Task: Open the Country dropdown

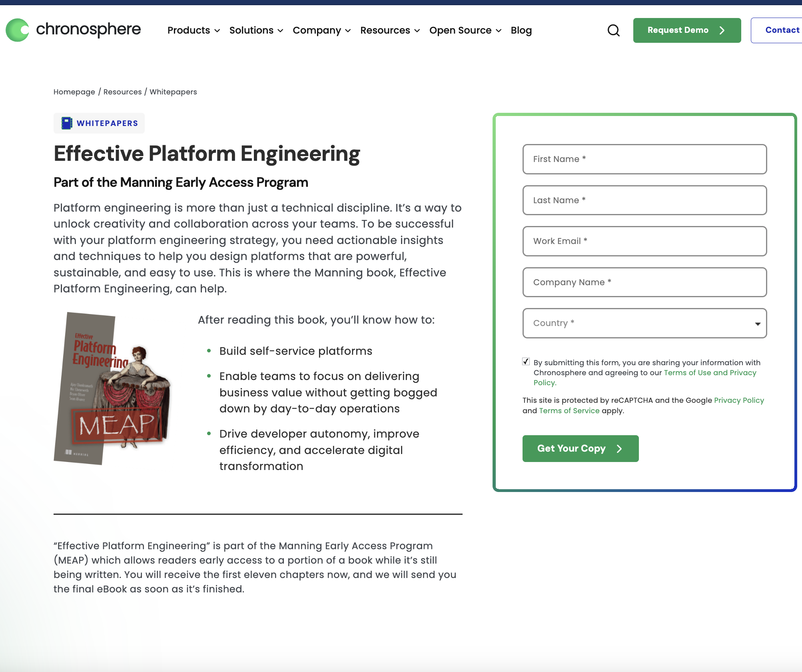Action: pos(644,323)
